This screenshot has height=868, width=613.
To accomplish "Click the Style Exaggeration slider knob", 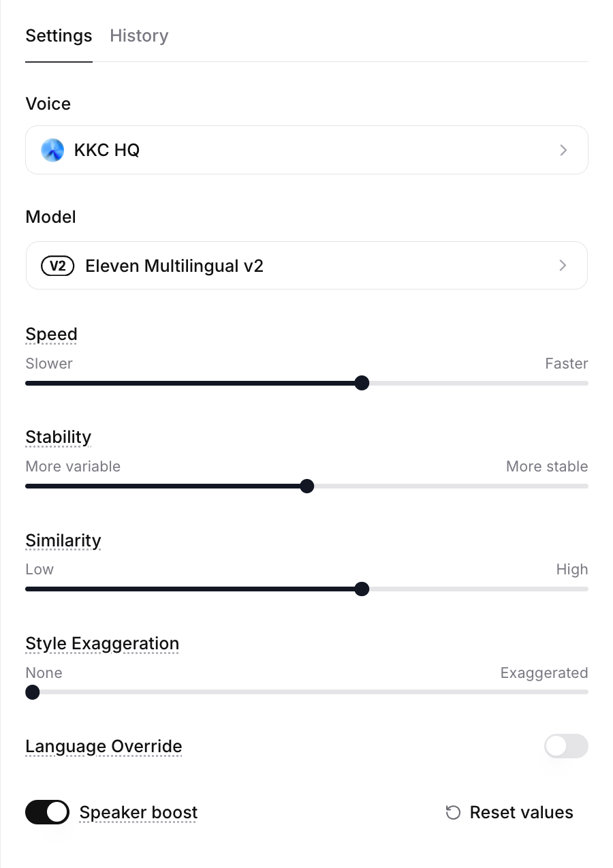I will pos(32,692).
